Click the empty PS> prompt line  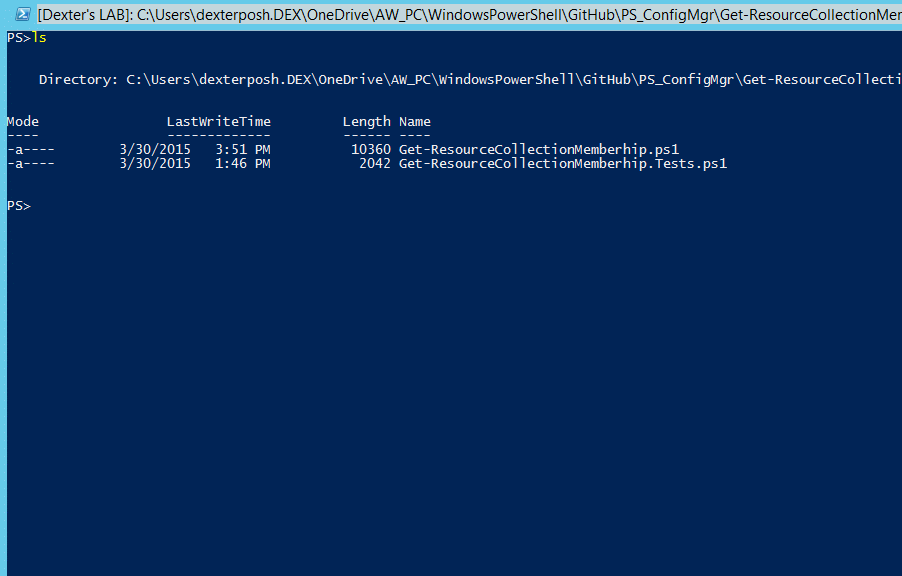point(19,206)
